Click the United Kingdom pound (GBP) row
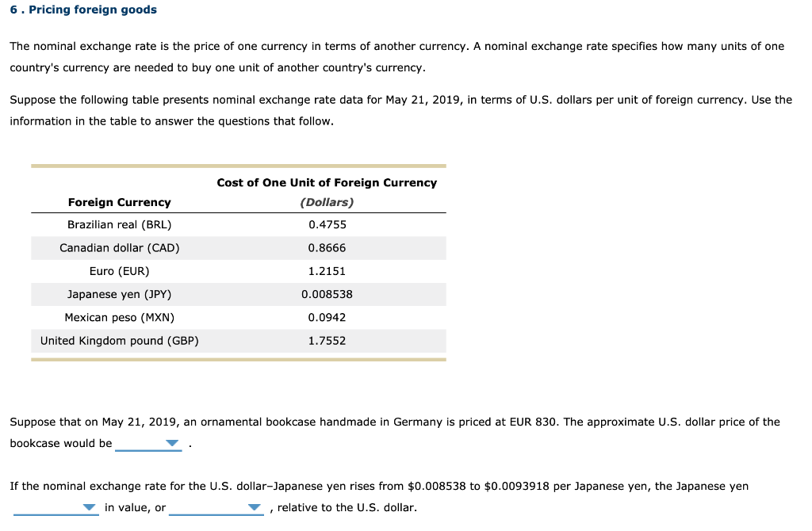This screenshot has width=812, height=531. [238, 341]
